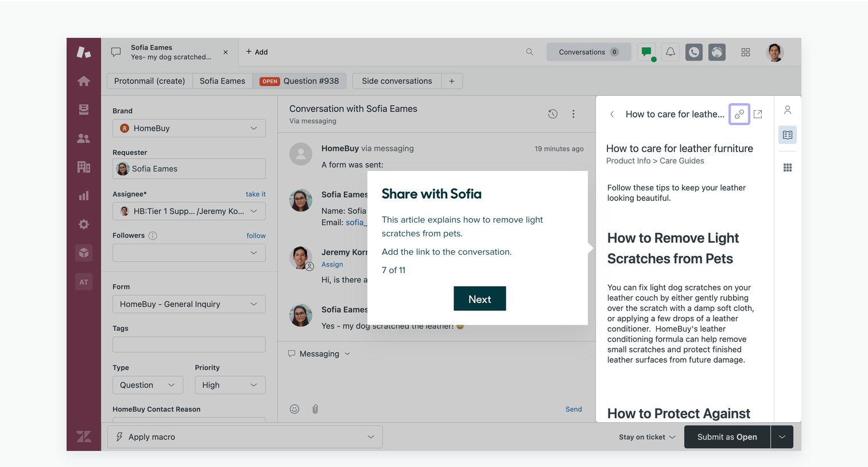Open the products grid icon
The height and width of the screenshot is (467, 868).
click(x=746, y=52)
